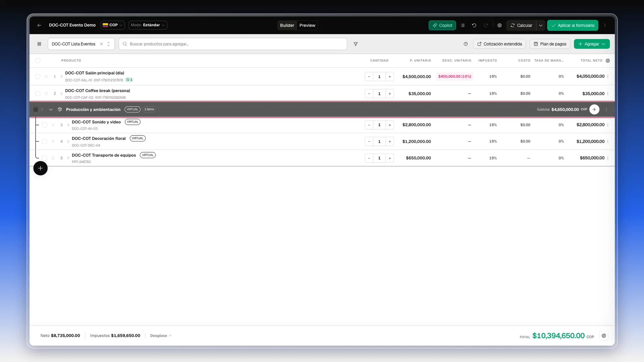Open the COP currency dropdown
644x362 pixels.
coord(113,25)
